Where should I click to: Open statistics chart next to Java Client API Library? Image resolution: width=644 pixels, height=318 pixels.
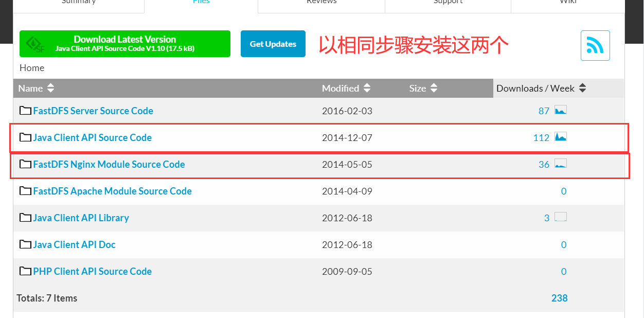pyautogui.click(x=561, y=217)
